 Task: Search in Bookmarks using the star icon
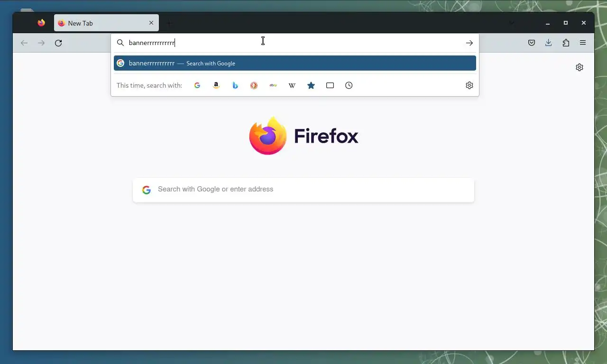(x=311, y=85)
